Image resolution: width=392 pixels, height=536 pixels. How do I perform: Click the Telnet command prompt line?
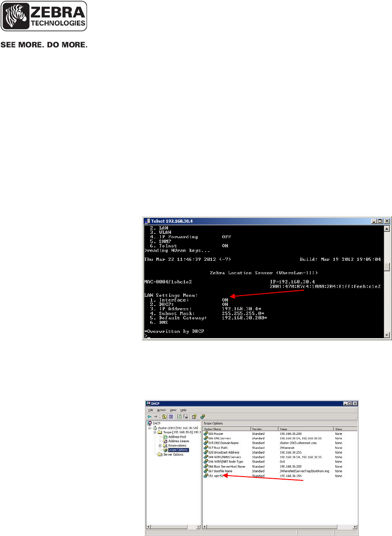[x=146, y=337]
